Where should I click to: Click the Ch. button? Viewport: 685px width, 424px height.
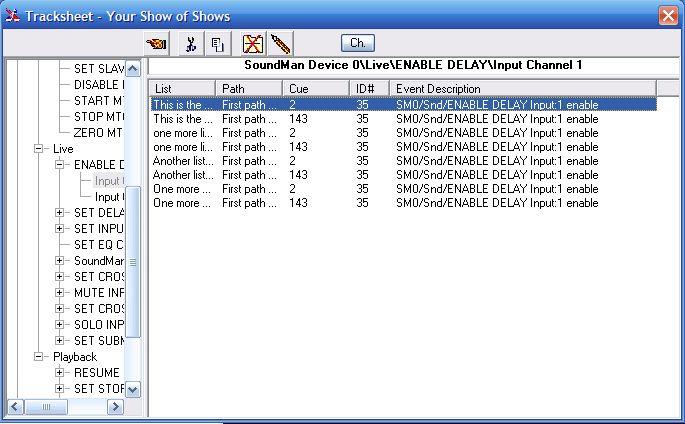coord(358,43)
